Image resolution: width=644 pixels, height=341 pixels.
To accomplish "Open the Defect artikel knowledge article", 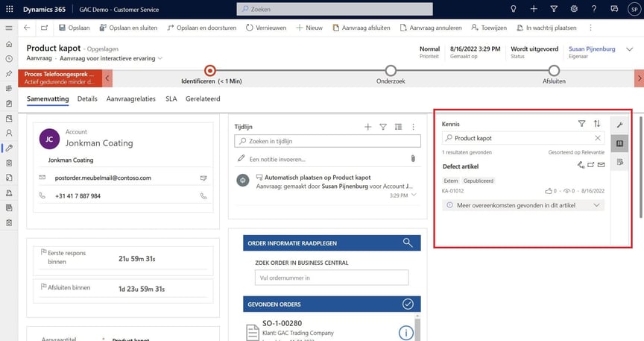I will point(461,166).
